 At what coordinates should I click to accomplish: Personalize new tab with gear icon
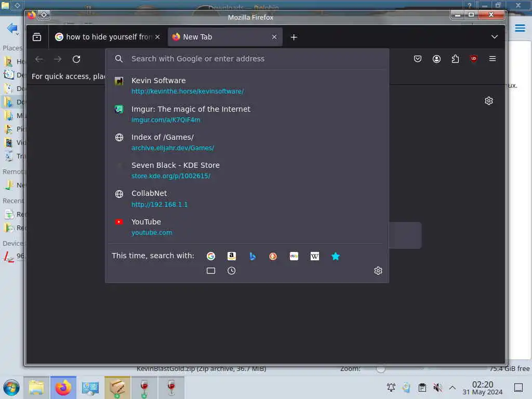[x=488, y=101]
